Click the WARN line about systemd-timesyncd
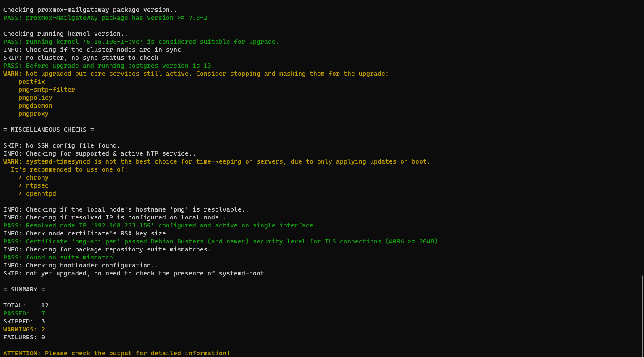 click(x=217, y=161)
